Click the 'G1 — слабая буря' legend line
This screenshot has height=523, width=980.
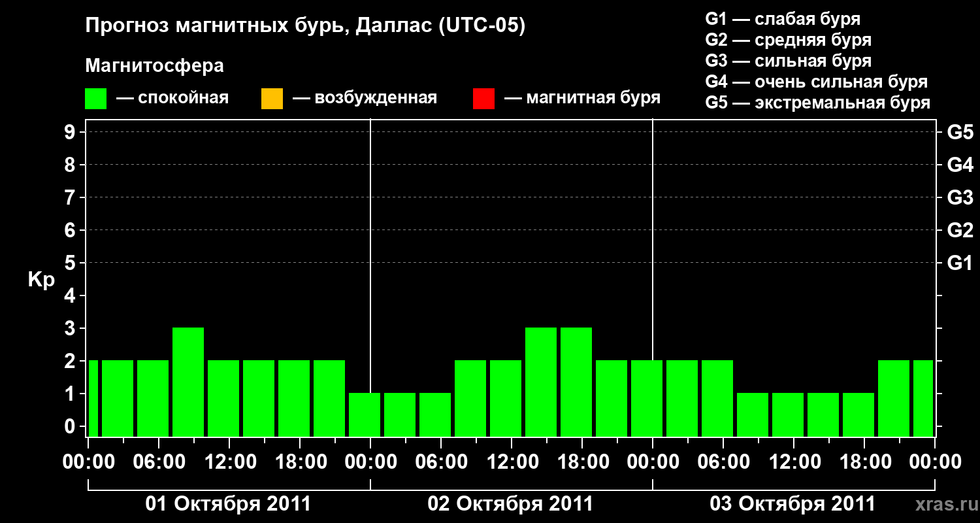(783, 19)
